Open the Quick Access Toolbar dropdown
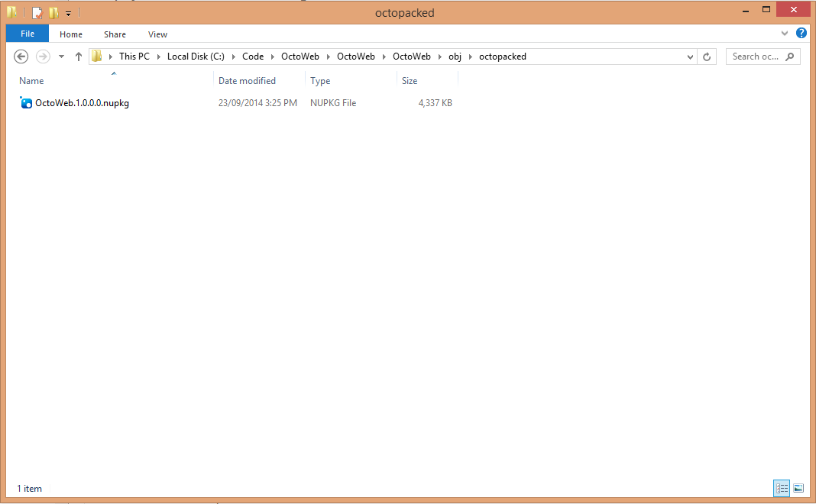The width and height of the screenshot is (816, 504). pyautogui.click(x=68, y=12)
